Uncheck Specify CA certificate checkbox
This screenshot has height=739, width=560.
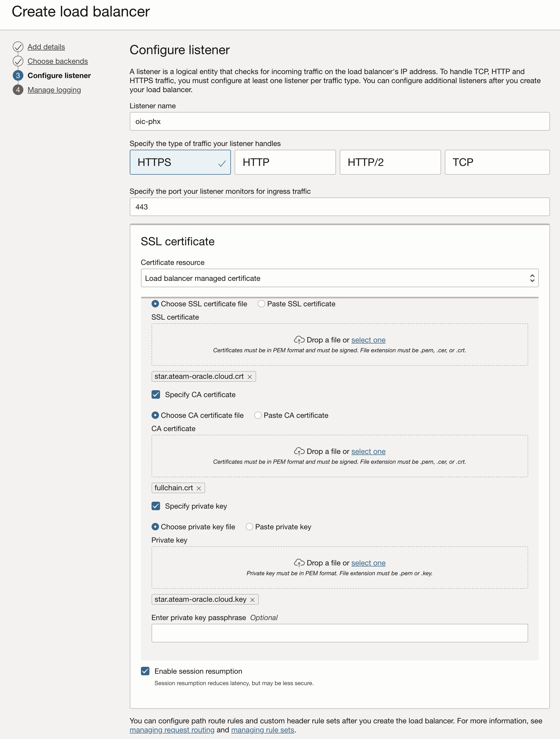(x=156, y=394)
